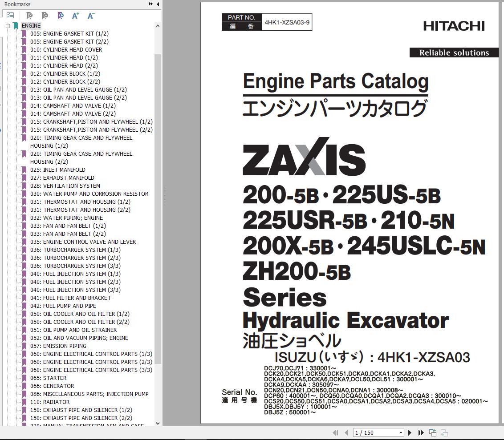This screenshot has height=440, width=504.
Task: Jump to the last page arrow
Action: point(421,432)
